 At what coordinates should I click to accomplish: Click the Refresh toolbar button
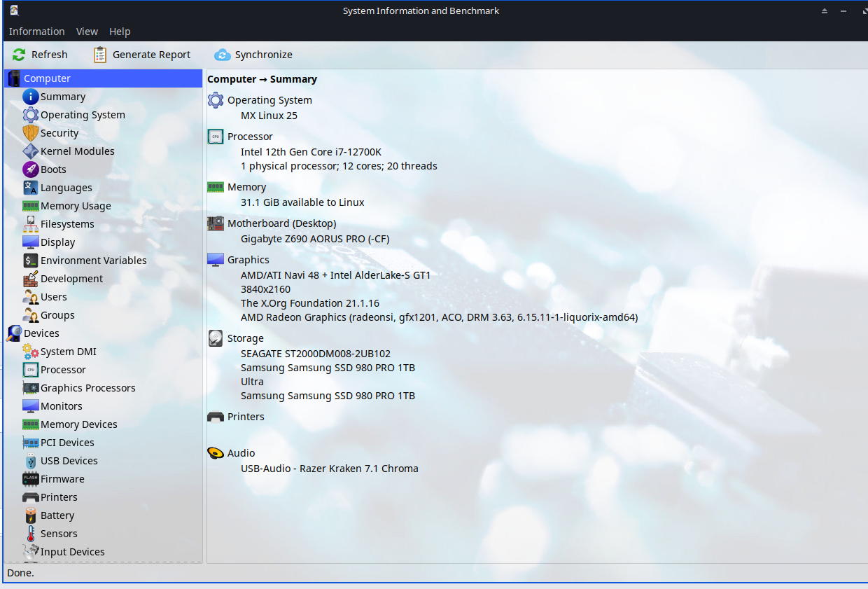pyautogui.click(x=40, y=55)
